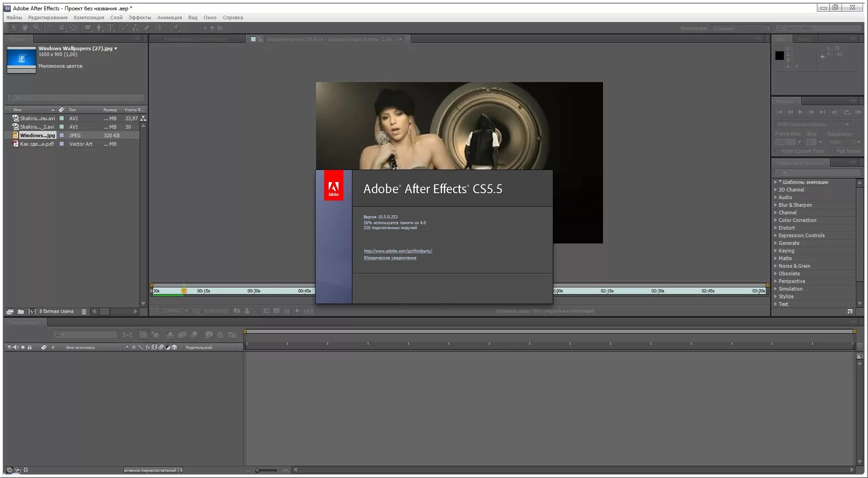Screen dimensions: 868x478
Task: Select the Selection arrow tool
Action: point(14,28)
